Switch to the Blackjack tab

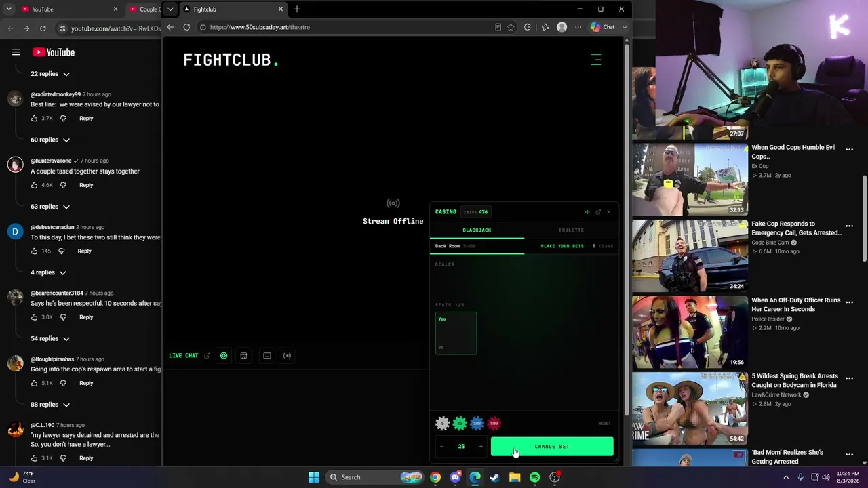click(x=477, y=230)
